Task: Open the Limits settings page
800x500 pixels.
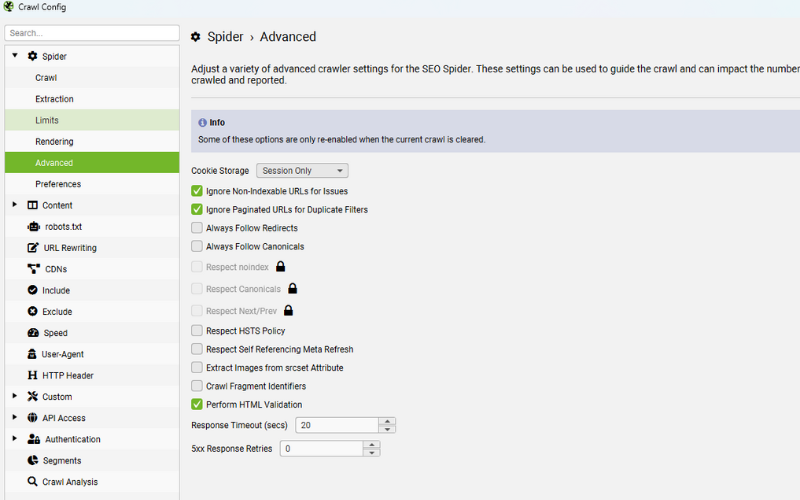Action: 47,120
